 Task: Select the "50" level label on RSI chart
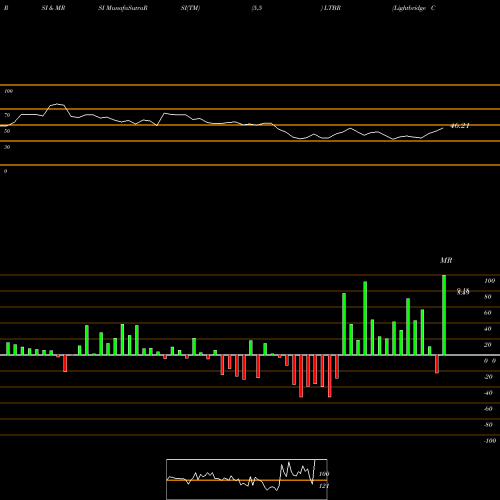tap(7, 131)
